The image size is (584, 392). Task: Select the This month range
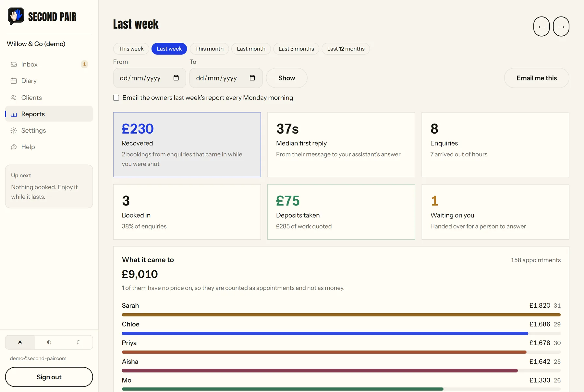209,49
